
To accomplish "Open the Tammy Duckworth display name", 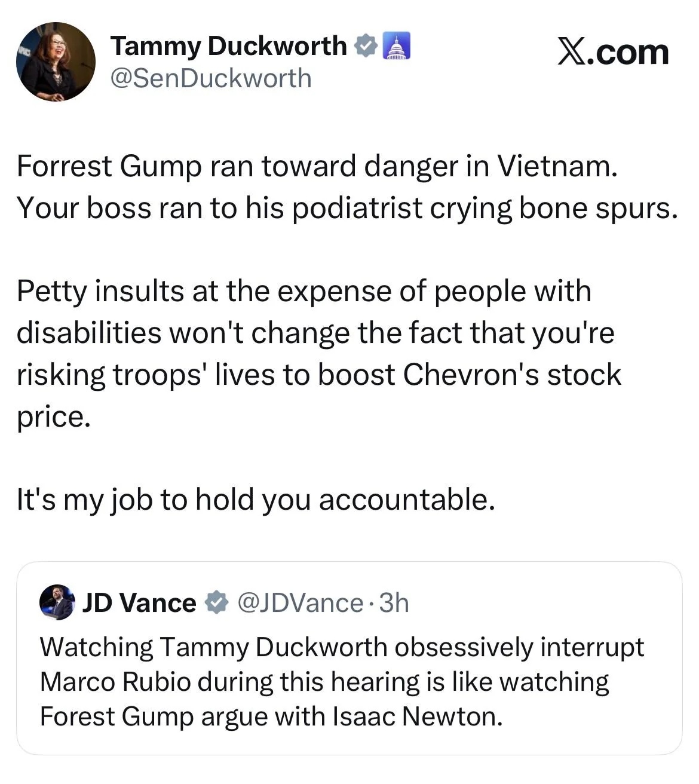I will pos(228,46).
